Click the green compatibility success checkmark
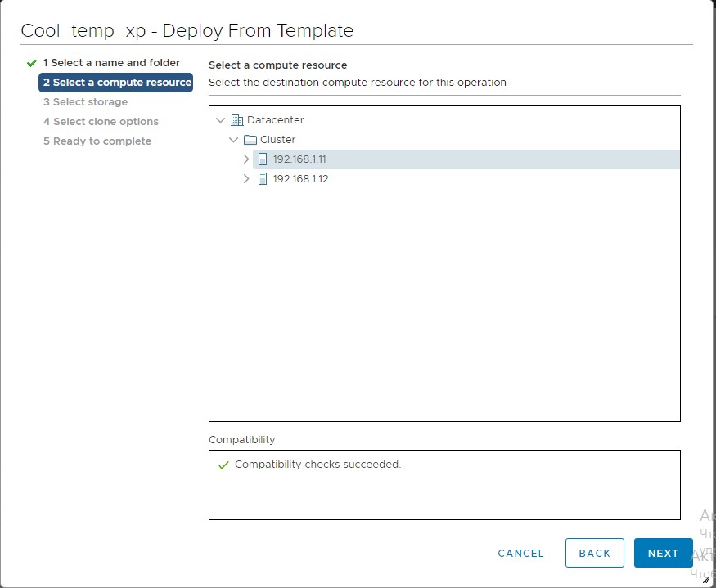The height and width of the screenshot is (588, 716). tap(223, 465)
